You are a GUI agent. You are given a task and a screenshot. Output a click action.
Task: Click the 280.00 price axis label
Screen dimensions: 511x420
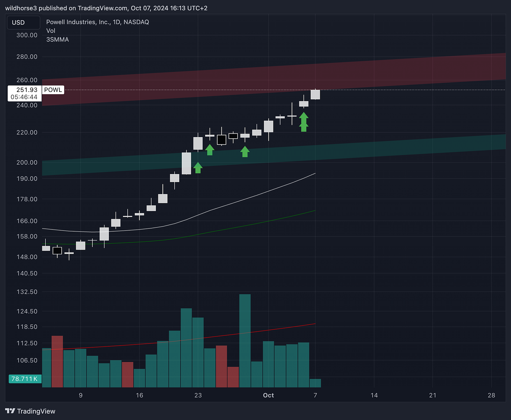click(27, 57)
